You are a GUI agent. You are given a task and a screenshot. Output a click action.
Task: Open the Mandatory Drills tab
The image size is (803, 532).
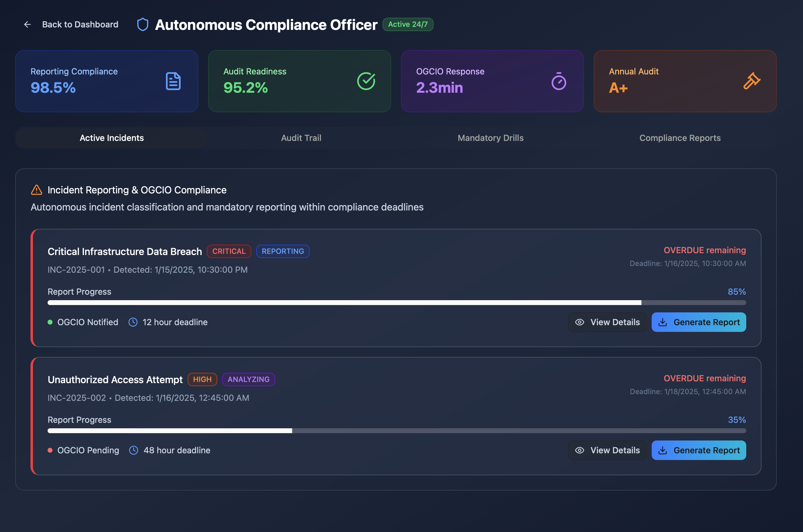pyautogui.click(x=490, y=138)
